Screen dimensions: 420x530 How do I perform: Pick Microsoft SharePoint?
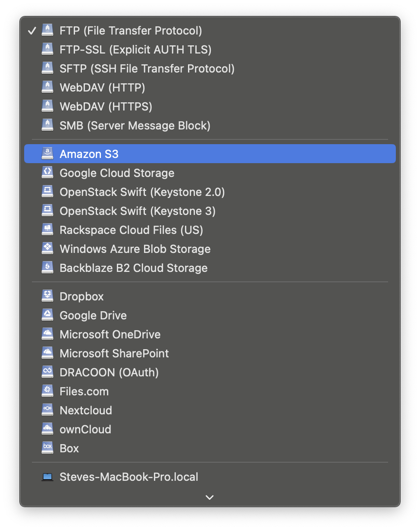tap(210, 353)
